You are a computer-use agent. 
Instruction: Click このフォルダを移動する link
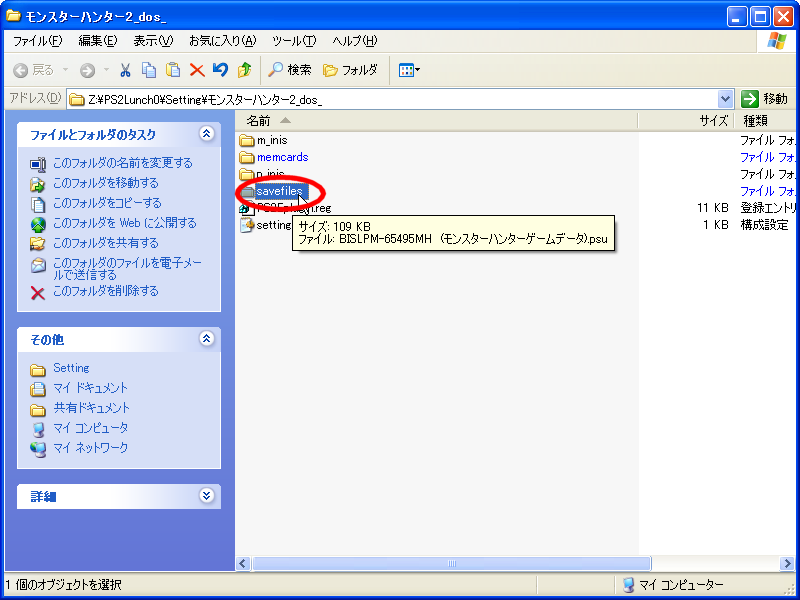[106, 183]
